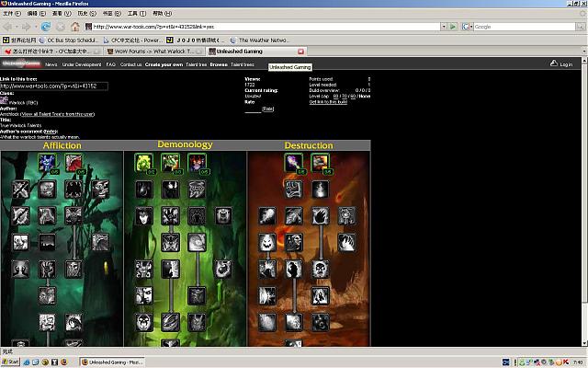Open the FAQ link
The height and width of the screenshot is (368, 588).
(110, 64)
